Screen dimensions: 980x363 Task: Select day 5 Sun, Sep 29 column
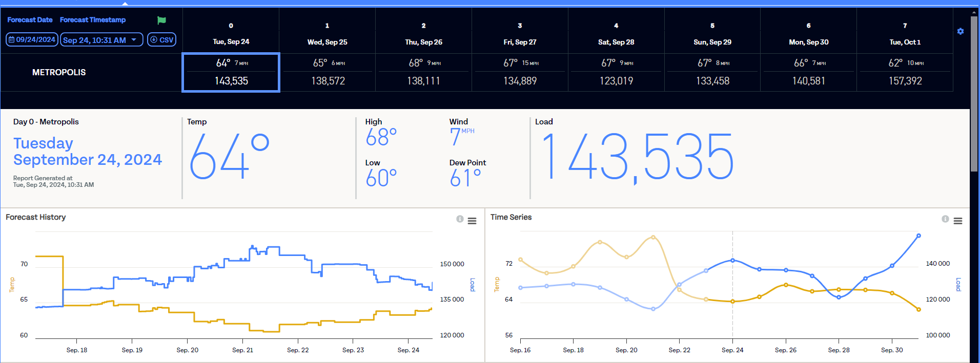click(712, 31)
